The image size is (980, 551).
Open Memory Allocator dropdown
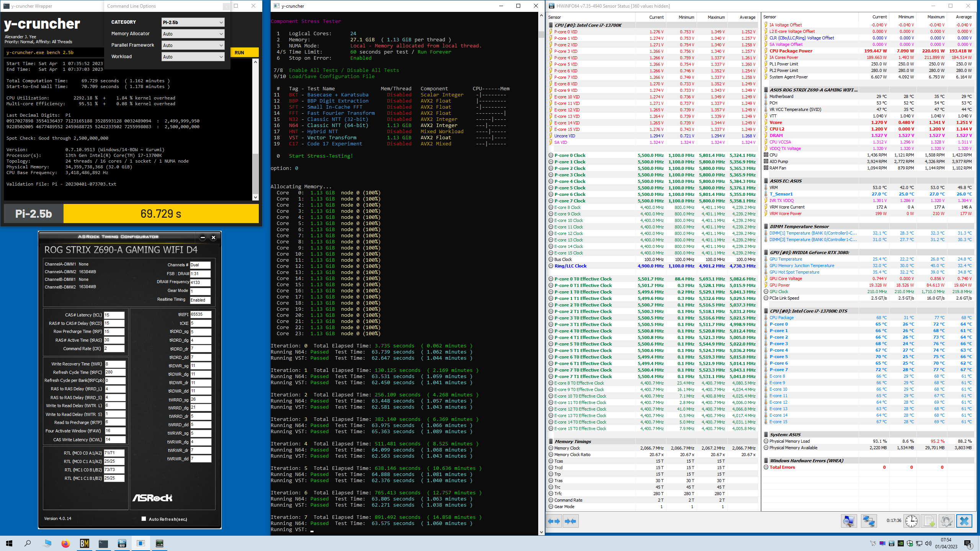coord(193,34)
